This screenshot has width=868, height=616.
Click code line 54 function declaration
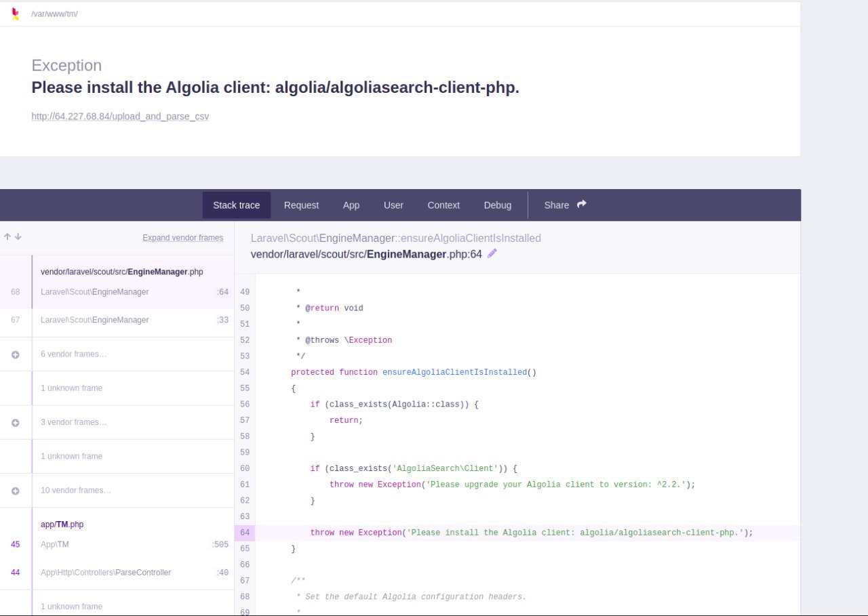coord(414,372)
